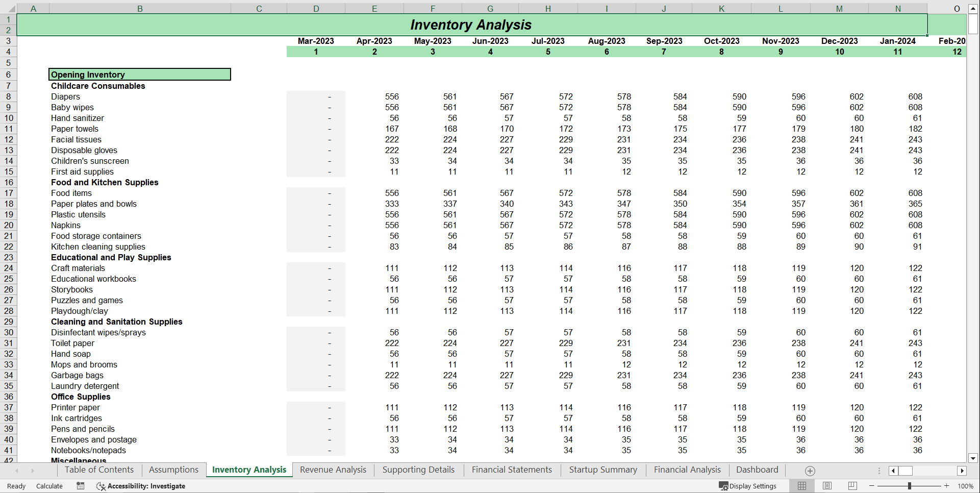Select the Office Supplies heading

81,397
